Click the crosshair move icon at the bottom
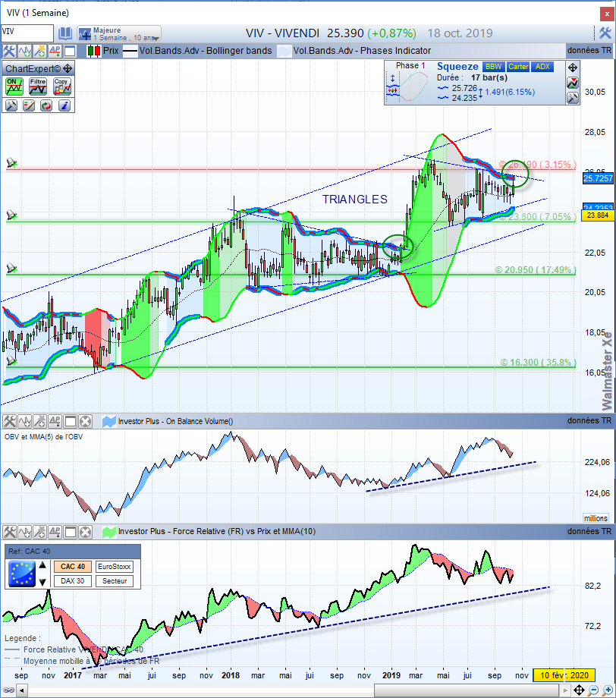This screenshot has width=616, height=698. tap(579, 690)
